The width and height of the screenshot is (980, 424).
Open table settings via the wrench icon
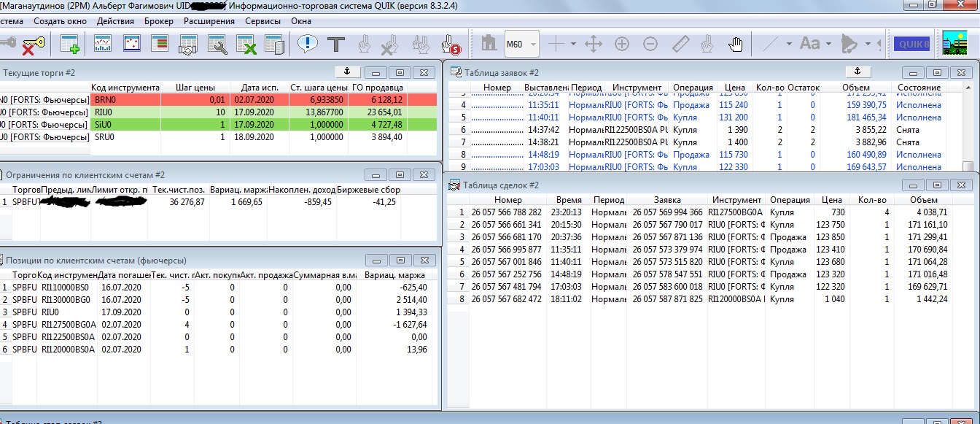coord(217,45)
